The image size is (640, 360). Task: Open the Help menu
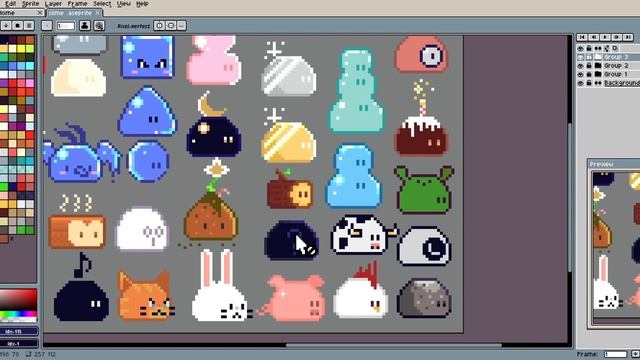pyautogui.click(x=142, y=4)
